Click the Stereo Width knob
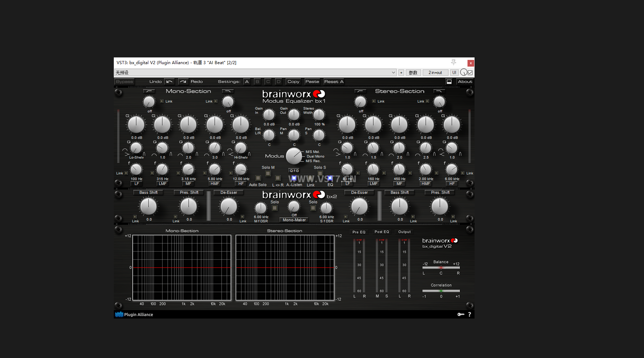 pos(319,115)
